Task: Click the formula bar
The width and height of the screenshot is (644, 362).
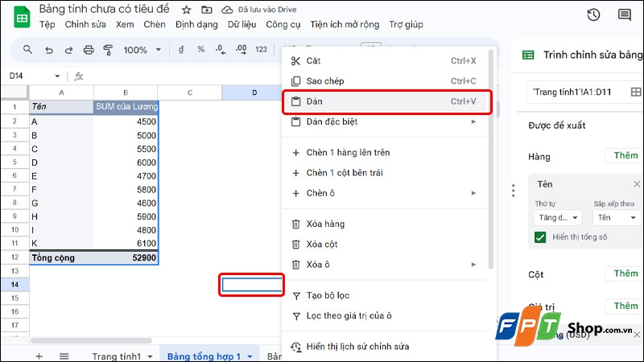Action: click(x=183, y=76)
